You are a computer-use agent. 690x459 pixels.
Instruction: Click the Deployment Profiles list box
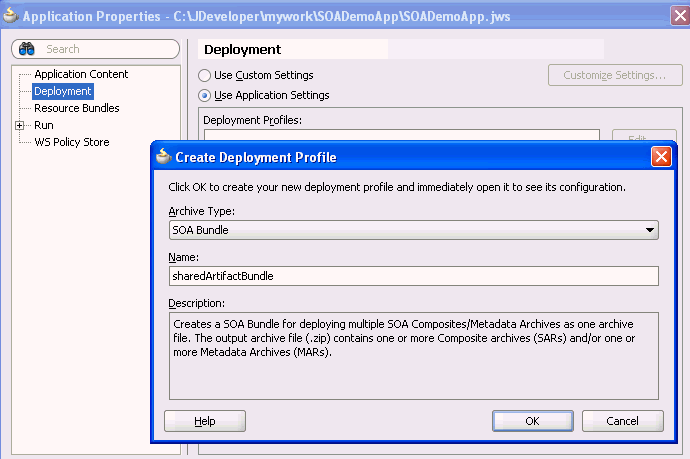[x=402, y=135]
